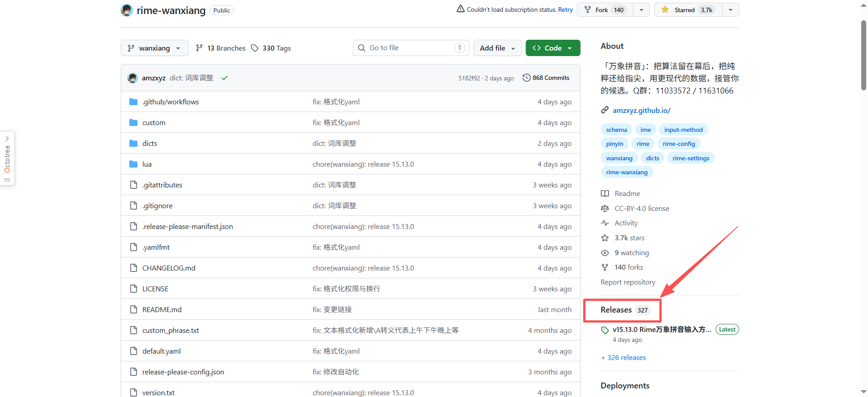
Task: Open the .yamlfmt file
Action: (x=156, y=247)
